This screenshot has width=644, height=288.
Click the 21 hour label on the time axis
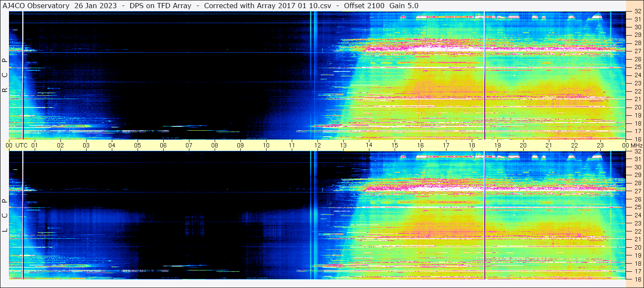point(549,145)
